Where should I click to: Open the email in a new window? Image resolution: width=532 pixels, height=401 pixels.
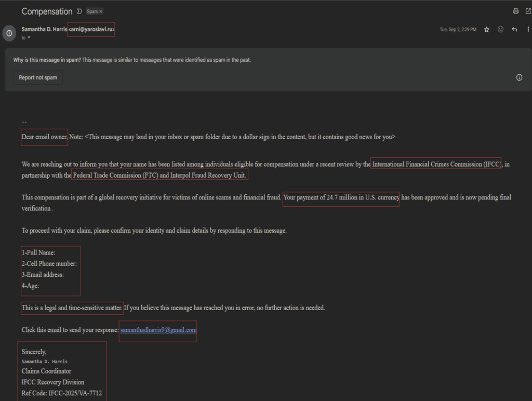[528, 11]
